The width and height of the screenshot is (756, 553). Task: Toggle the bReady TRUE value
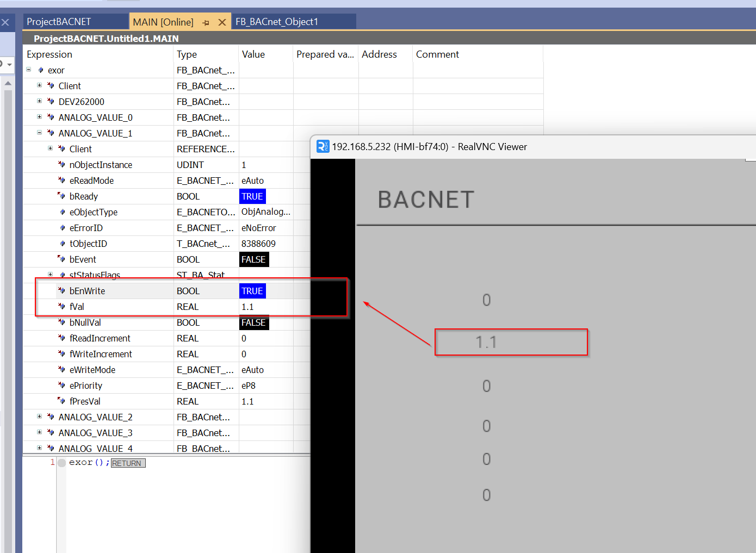252,196
